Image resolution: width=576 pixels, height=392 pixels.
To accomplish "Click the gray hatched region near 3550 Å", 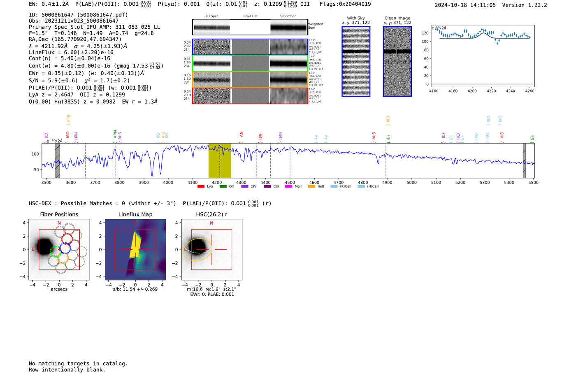I will point(57,160).
